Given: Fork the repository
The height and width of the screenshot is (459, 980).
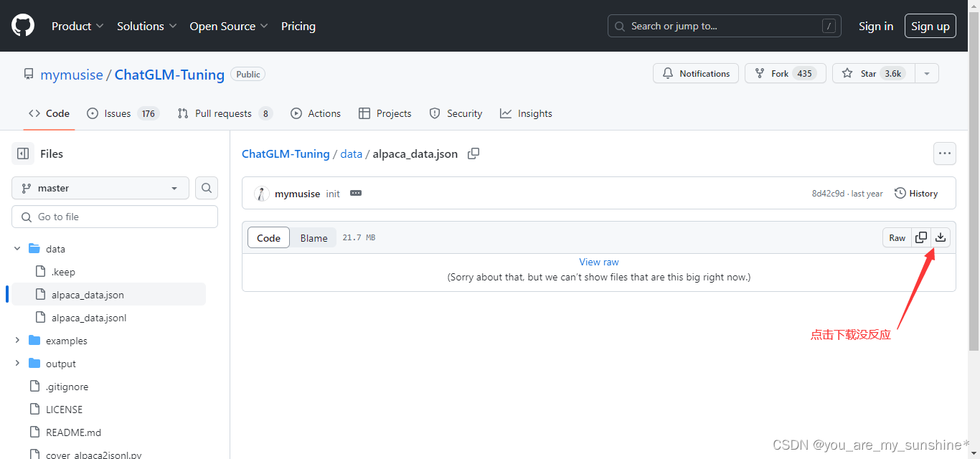Looking at the screenshot, I should tap(786, 73).
